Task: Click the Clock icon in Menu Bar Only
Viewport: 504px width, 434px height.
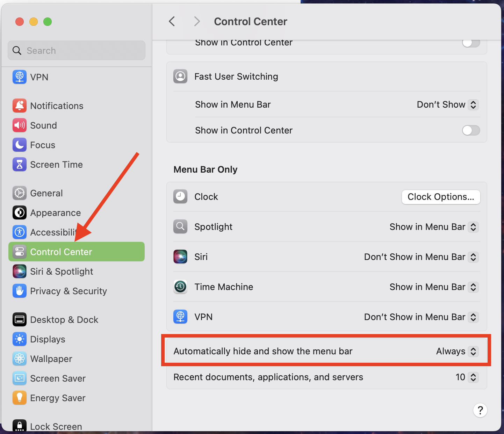Action: click(x=180, y=196)
